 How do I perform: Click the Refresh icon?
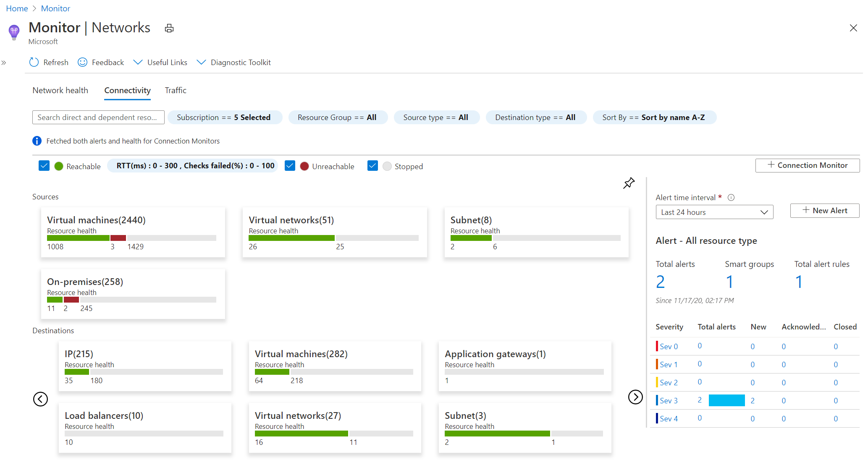click(34, 62)
